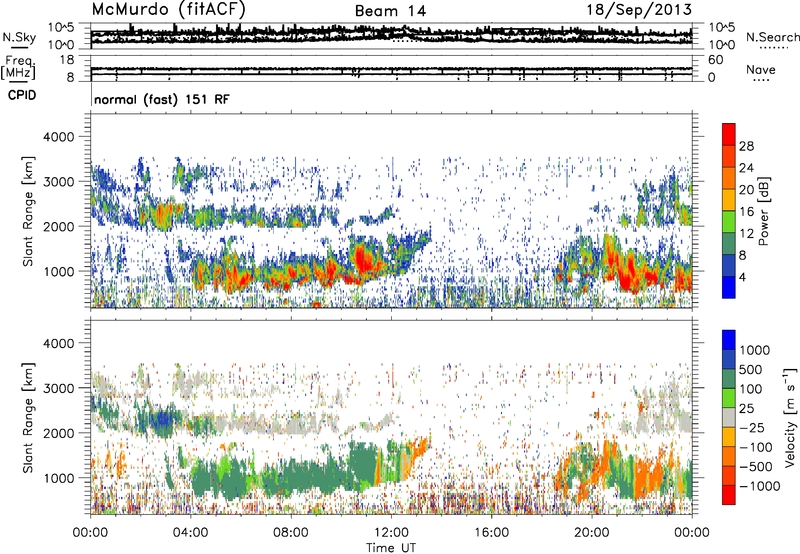Click the Time UT axis label
Viewport: 800px width, 554px height.
391,548
